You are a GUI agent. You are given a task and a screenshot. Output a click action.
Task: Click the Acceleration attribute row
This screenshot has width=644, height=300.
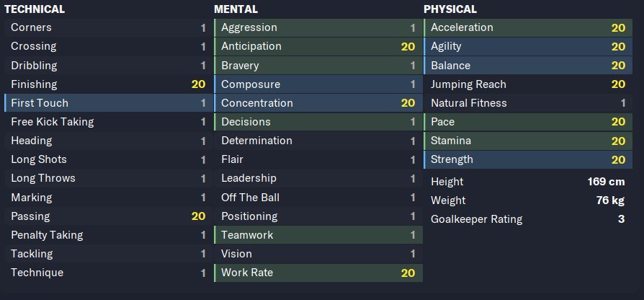[x=528, y=27]
